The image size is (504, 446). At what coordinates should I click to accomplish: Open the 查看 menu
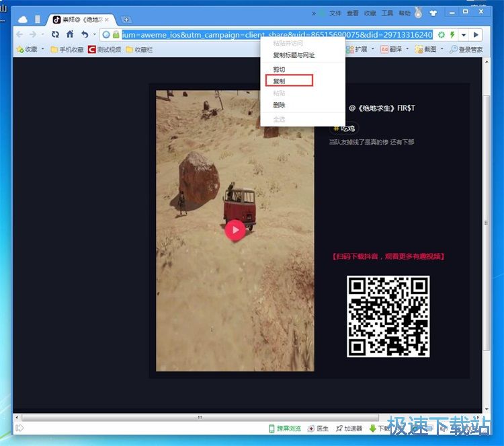[x=353, y=13]
